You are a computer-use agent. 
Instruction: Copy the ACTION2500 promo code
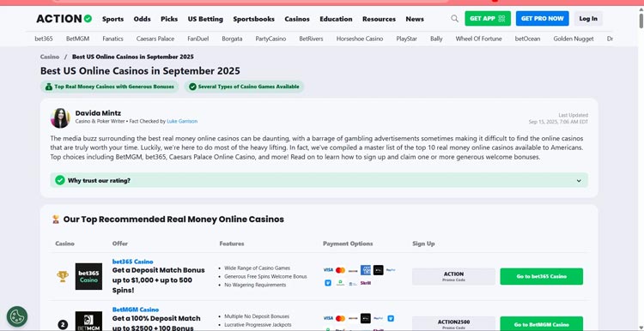[453, 324]
